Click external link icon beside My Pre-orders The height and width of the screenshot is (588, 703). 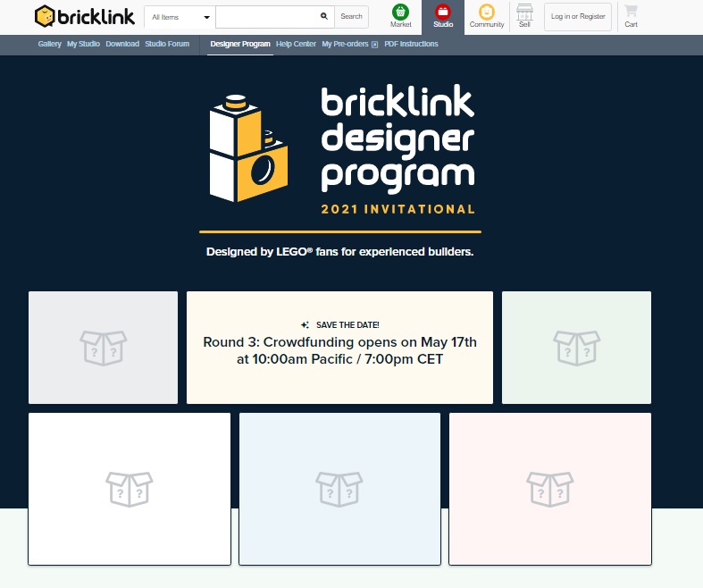(375, 45)
